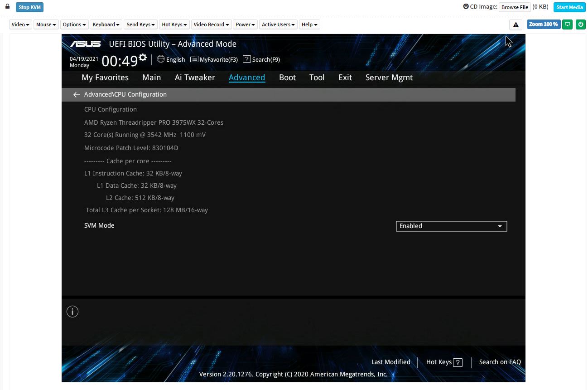The image size is (588, 390).
Task: Click Last Modified in the BIOS footer
Action: pos(391,362)
